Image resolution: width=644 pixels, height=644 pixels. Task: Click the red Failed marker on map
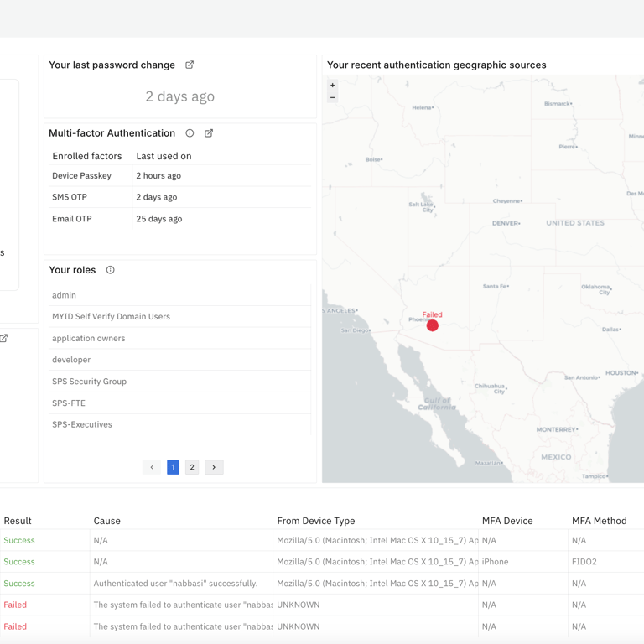[432, 325]
